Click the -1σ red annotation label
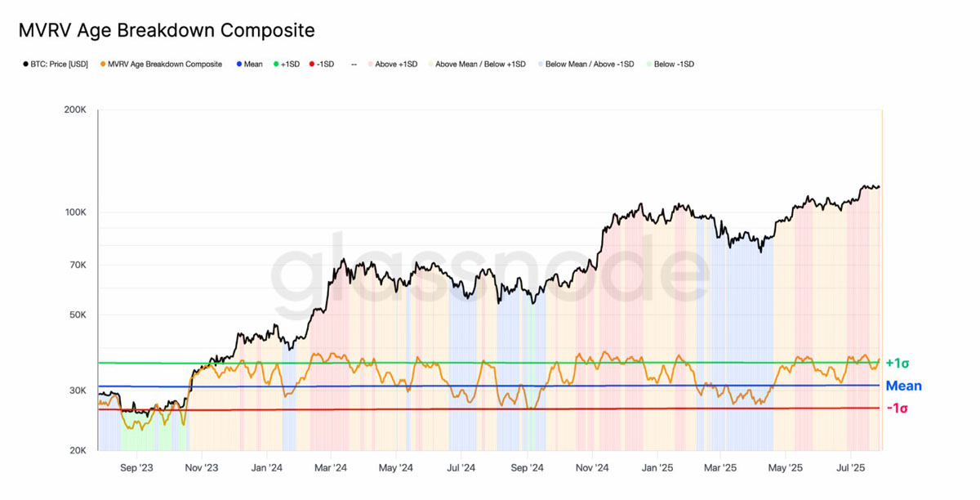 coord(897,408)
